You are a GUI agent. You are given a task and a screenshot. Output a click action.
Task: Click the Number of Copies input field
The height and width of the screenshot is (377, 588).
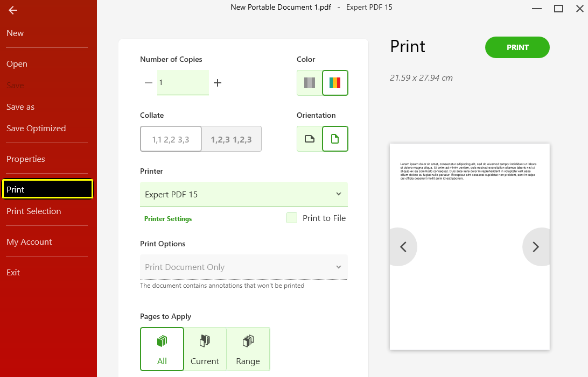point(183,82)
